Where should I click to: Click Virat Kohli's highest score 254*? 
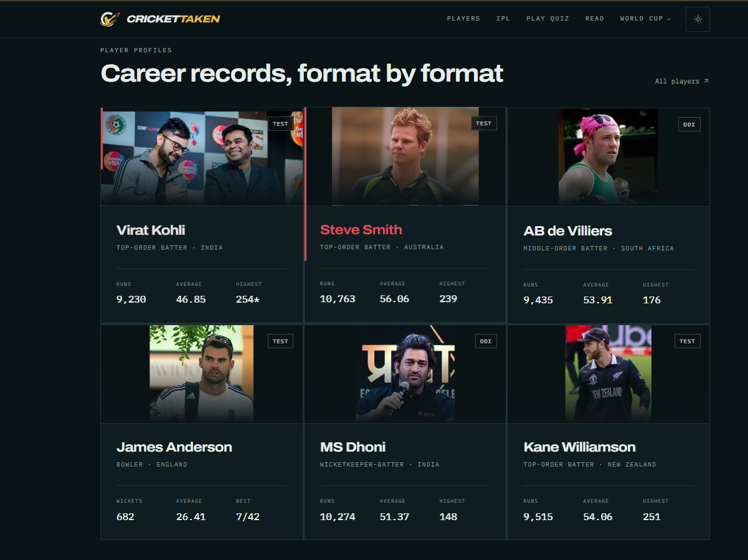click(x=248, y=300)
